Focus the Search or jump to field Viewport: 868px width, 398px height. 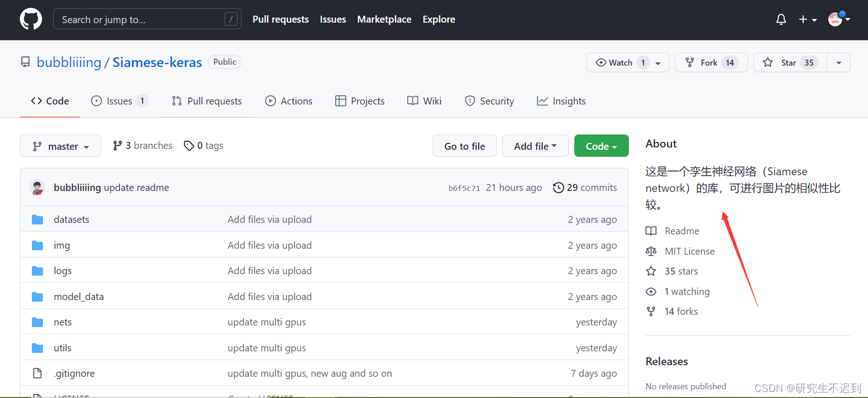click(147, 19)
